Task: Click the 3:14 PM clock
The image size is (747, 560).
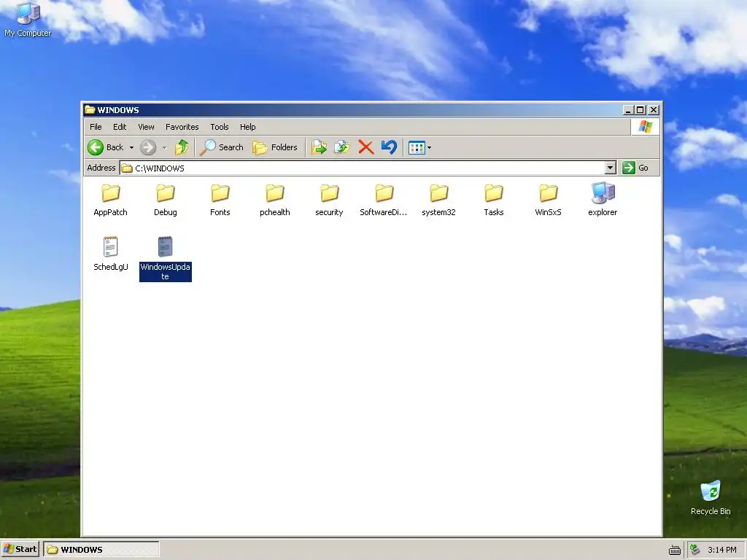Action: click(721, 550)
